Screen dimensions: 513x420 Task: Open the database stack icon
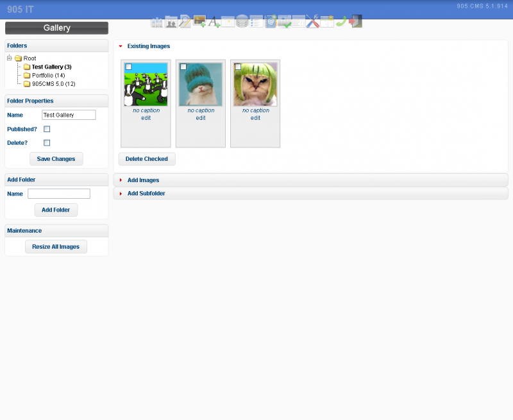point(242,22)
